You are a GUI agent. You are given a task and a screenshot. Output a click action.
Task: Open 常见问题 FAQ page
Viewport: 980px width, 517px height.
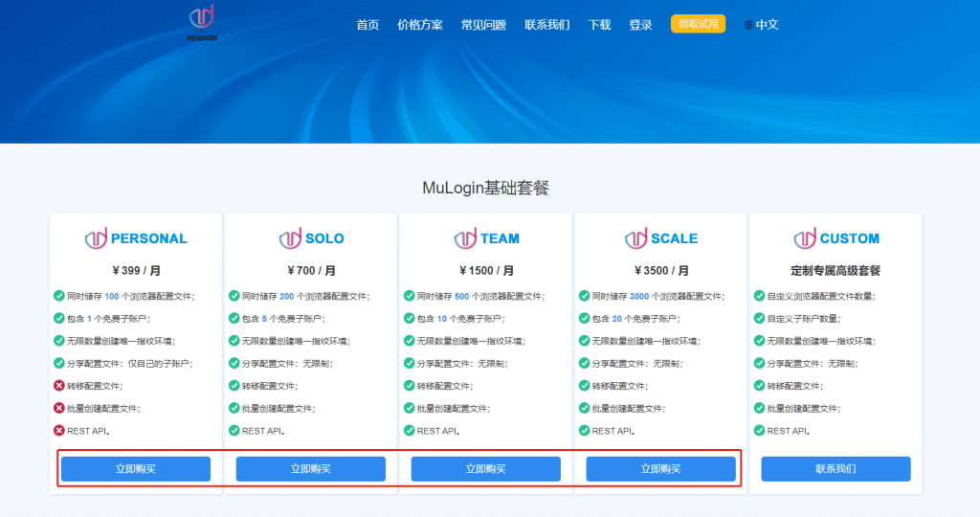483,25
